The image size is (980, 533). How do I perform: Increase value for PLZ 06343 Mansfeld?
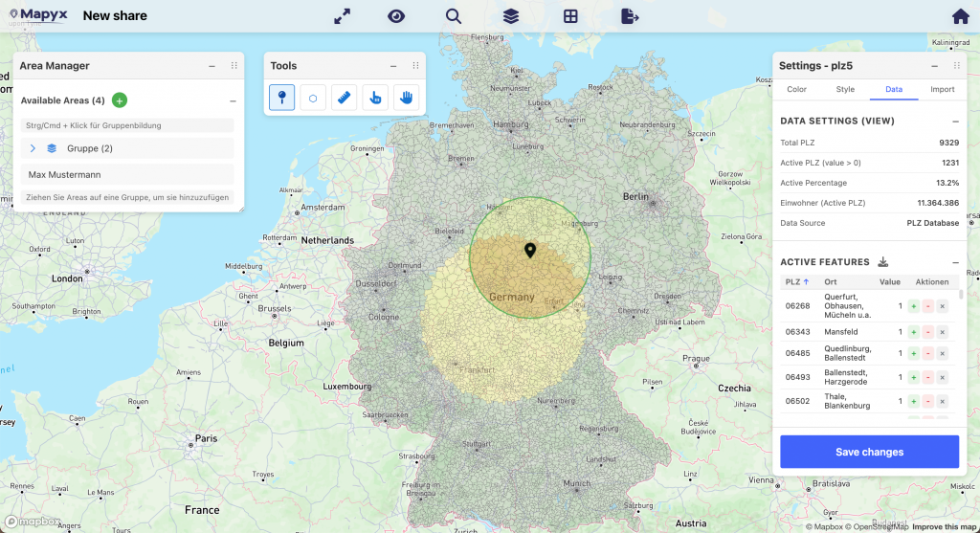tap(913, 332)
